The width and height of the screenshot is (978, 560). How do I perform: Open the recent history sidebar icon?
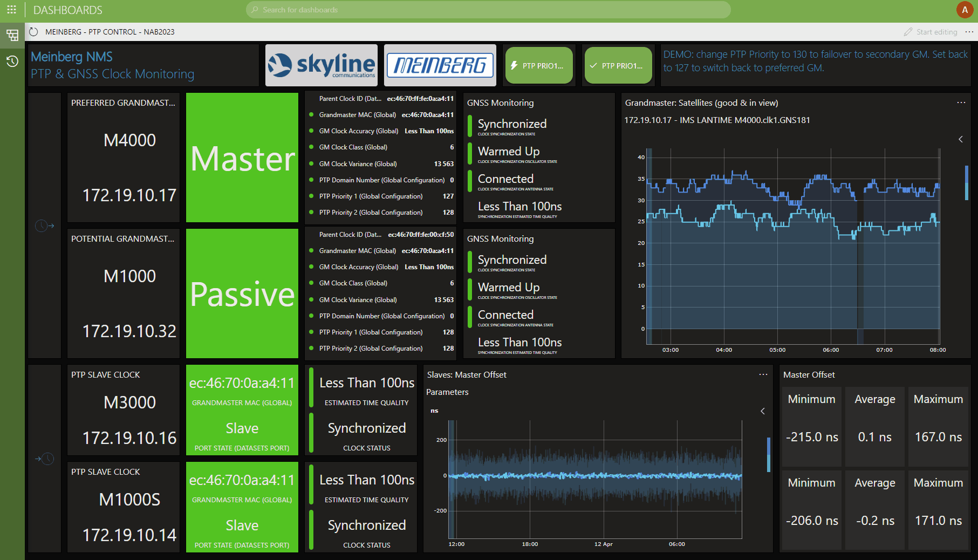pyautogui.click(x=12, y=61)
